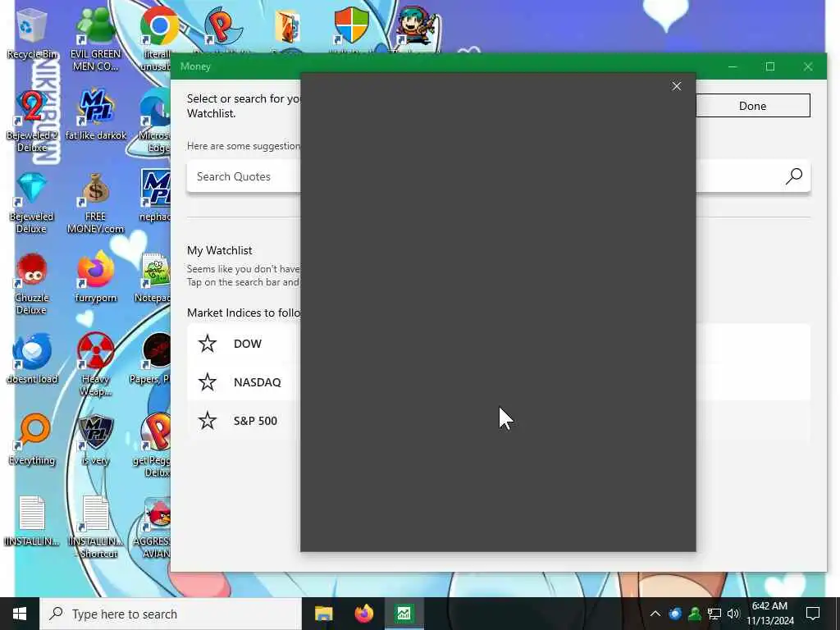The height and width of the screenshot is (630, 840).
Task: Star the S&P 500 index
Action: (x=208, y=421)
